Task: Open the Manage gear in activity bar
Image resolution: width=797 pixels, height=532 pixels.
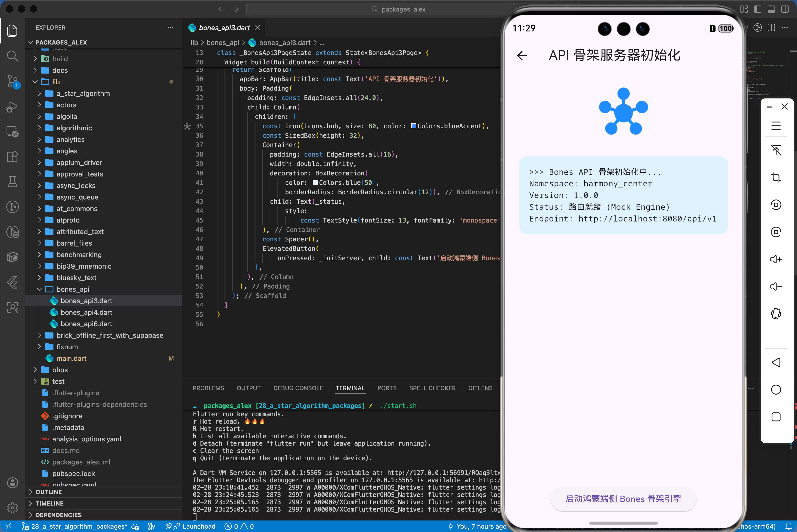Action: 13,508
